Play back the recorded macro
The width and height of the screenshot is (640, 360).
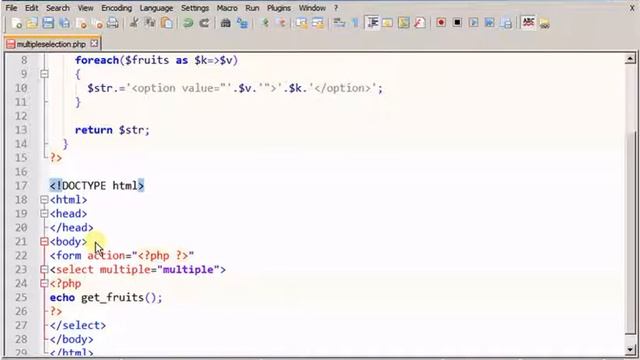473,22
